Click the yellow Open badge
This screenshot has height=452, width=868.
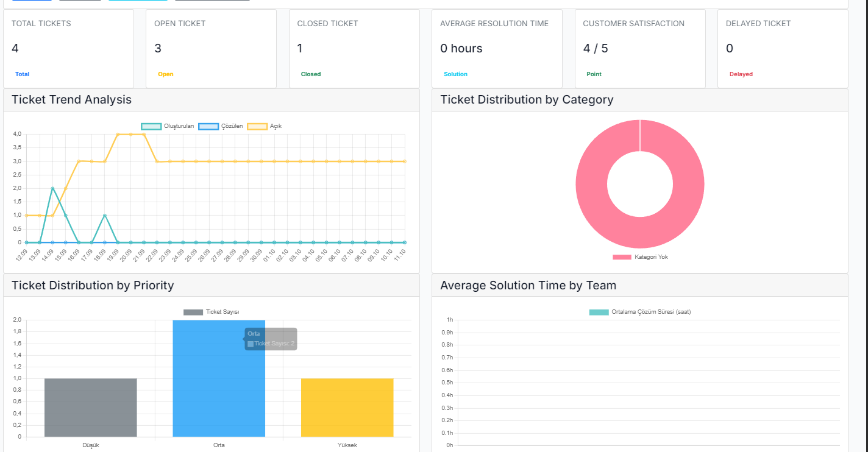(x=165, y=74)
